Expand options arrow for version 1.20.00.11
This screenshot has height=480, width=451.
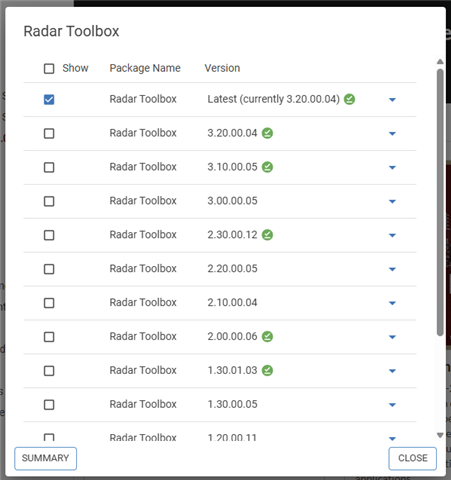tap(392, 439)
